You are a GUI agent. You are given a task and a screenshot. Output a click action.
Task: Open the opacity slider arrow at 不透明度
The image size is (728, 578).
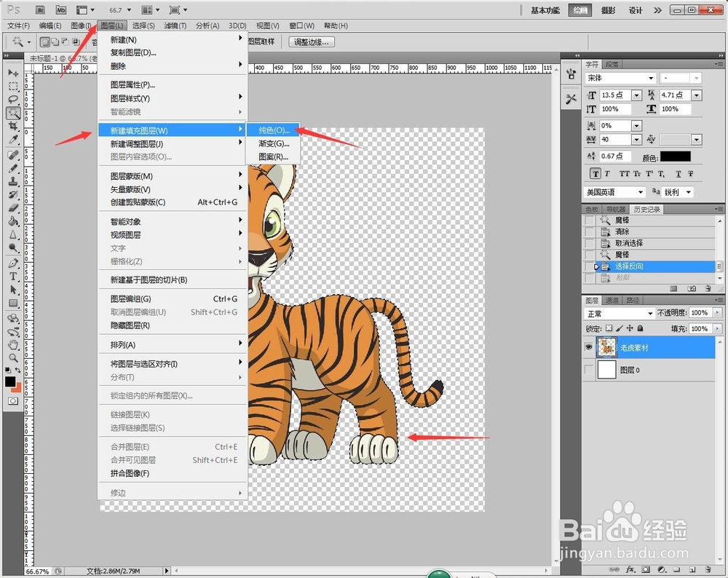point(718,313)
